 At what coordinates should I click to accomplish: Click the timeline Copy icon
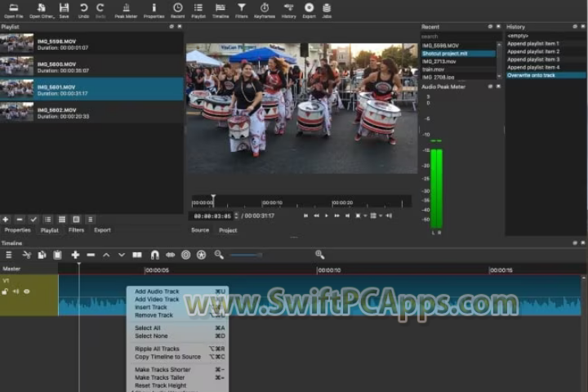tap(42, 255)
